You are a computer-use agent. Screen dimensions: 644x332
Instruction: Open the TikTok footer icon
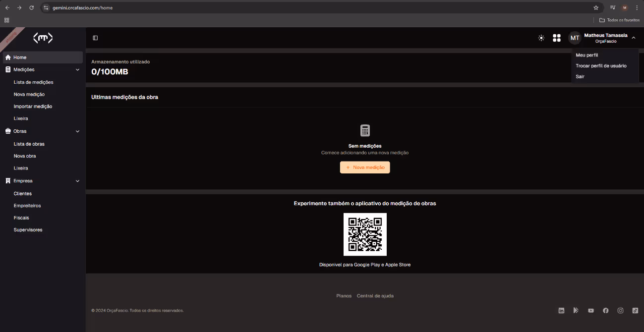[x=635, y=311]
